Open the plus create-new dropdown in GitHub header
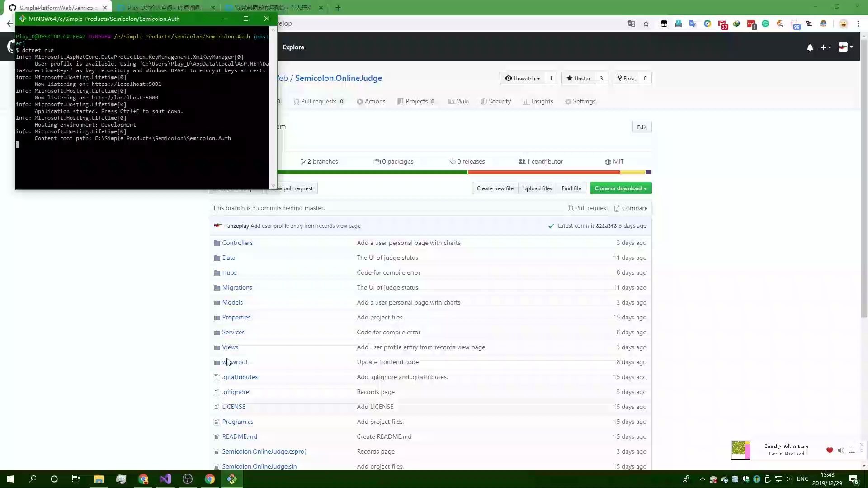The width and height of the screenshot is (868, 488). pyautogui.click(x=826, y=47)
